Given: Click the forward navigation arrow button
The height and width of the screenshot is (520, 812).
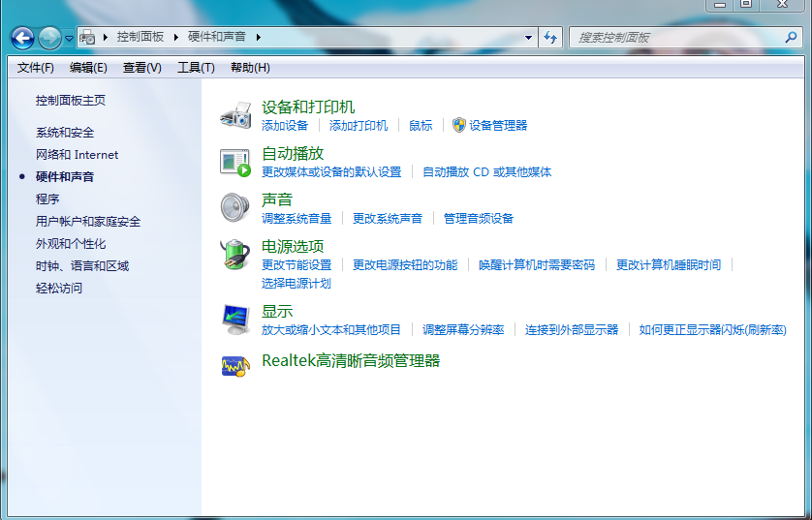Looking at the screenshot, I should [x=49, y=38].
